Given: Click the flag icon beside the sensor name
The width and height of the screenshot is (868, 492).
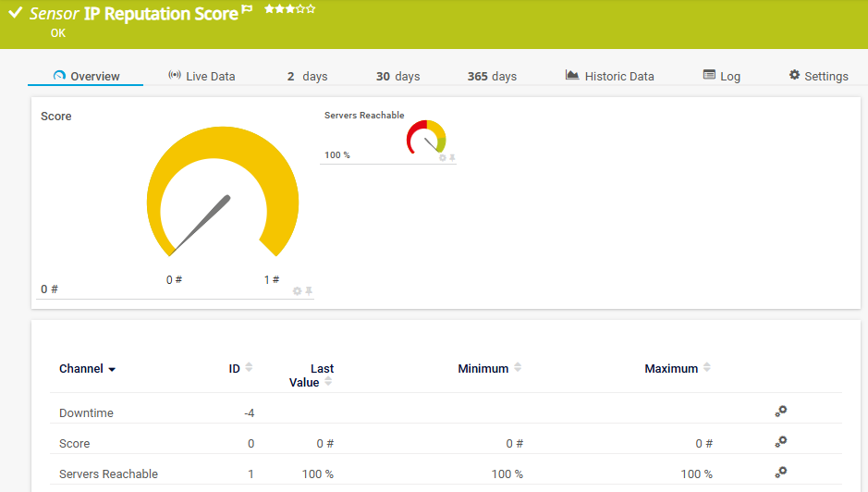Looking at the screenshot, I should [x=247, y=9].
